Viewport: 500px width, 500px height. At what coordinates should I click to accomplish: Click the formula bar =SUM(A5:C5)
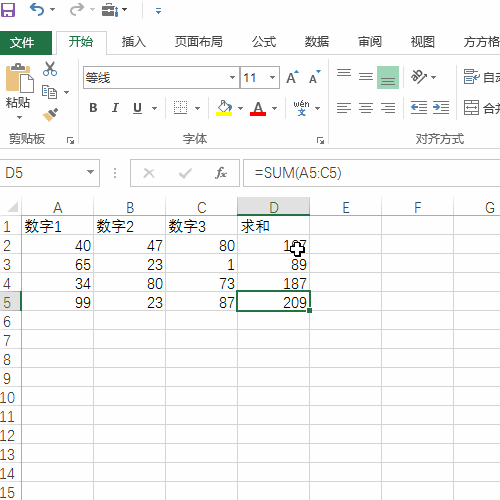click(x=371, y=173)
